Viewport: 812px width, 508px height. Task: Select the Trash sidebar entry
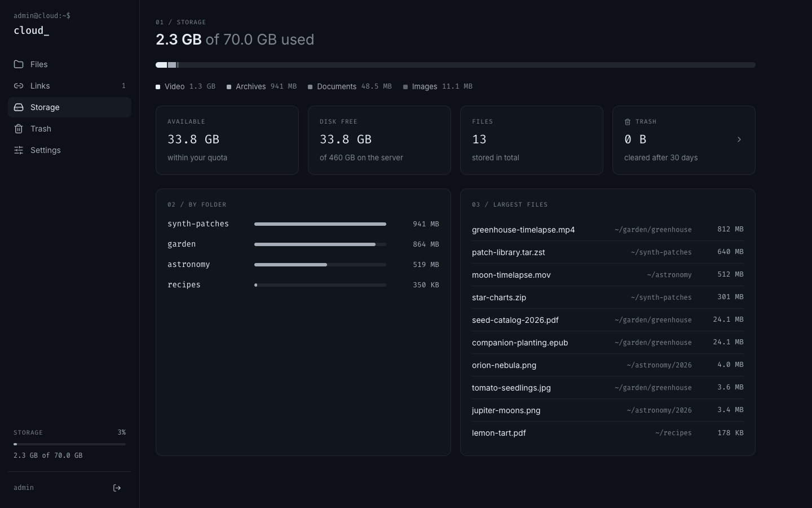tap(69, 129)
